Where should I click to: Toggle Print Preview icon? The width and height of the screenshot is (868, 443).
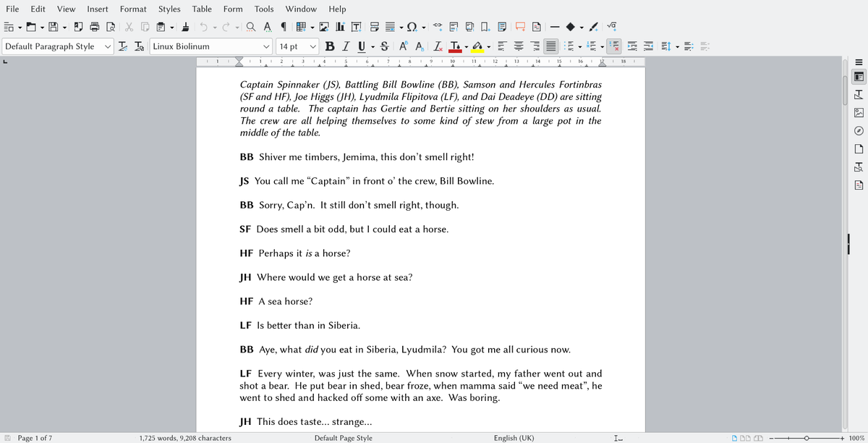pyautogui.click(x=111, y=27)
